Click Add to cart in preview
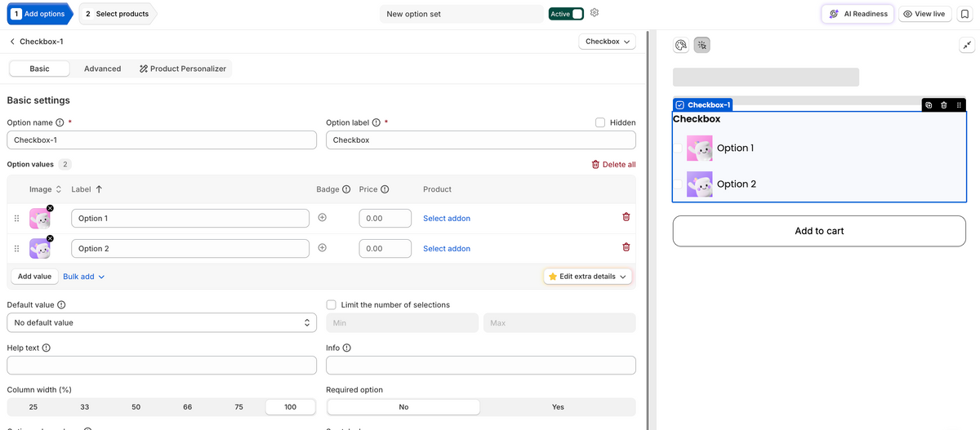Image resolution: width=980 pixels, height=430 pixels. tap(819, 231)
